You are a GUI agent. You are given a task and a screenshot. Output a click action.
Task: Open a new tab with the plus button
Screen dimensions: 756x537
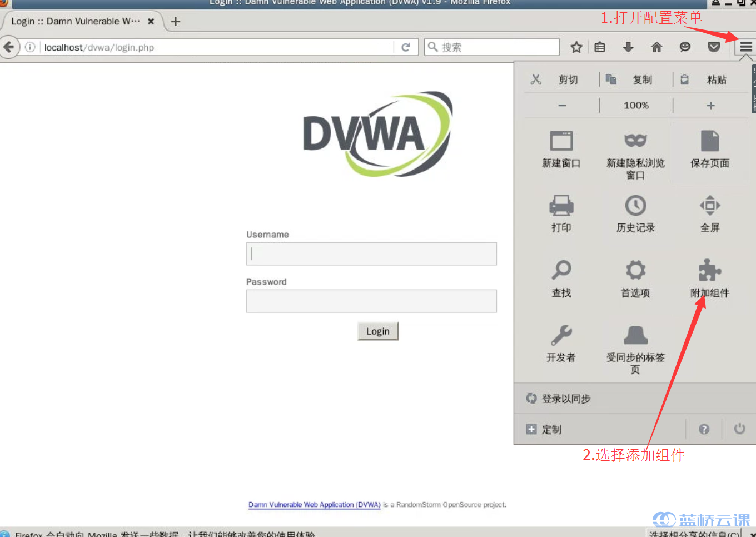point(176,21)
